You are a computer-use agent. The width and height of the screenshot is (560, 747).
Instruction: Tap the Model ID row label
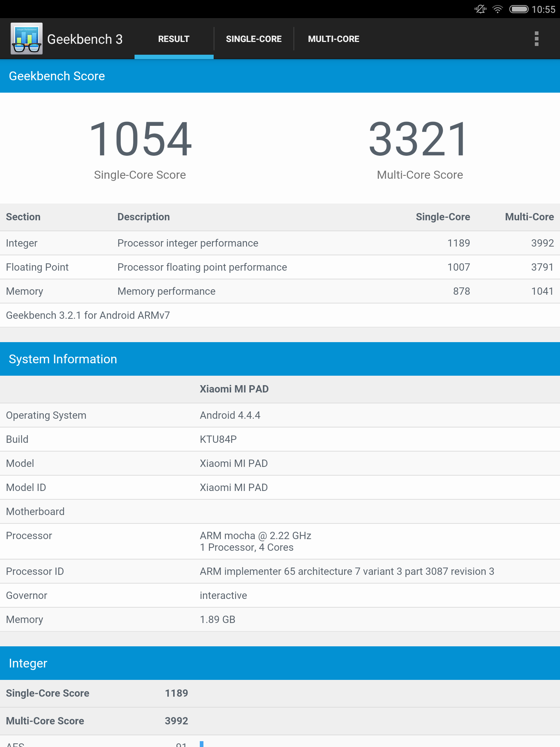pyautogui.click(x=26, y=487)
